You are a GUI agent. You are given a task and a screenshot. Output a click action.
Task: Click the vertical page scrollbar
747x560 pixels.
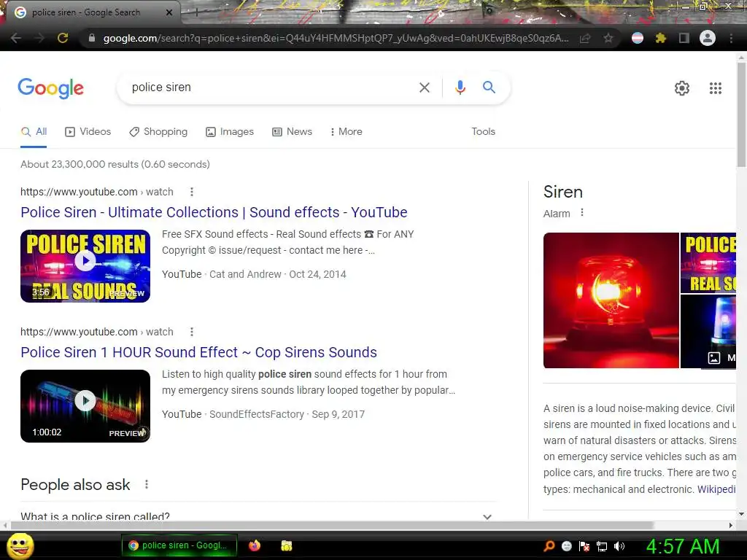pos(741,114)
